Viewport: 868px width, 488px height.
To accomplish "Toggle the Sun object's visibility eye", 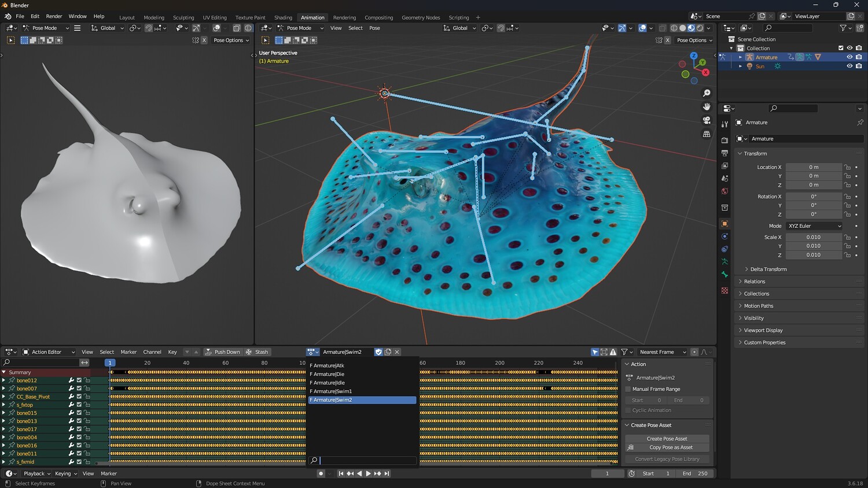I will coord(849,66).
